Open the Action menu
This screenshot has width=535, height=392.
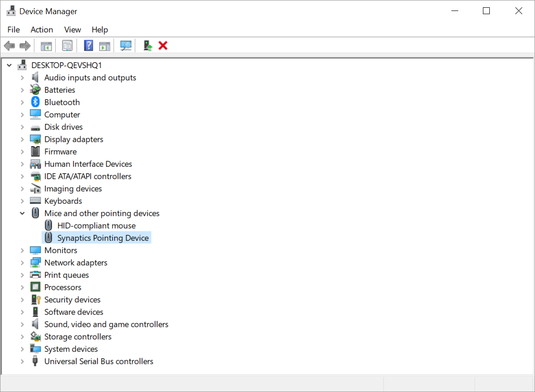click(x=42, y=30)
